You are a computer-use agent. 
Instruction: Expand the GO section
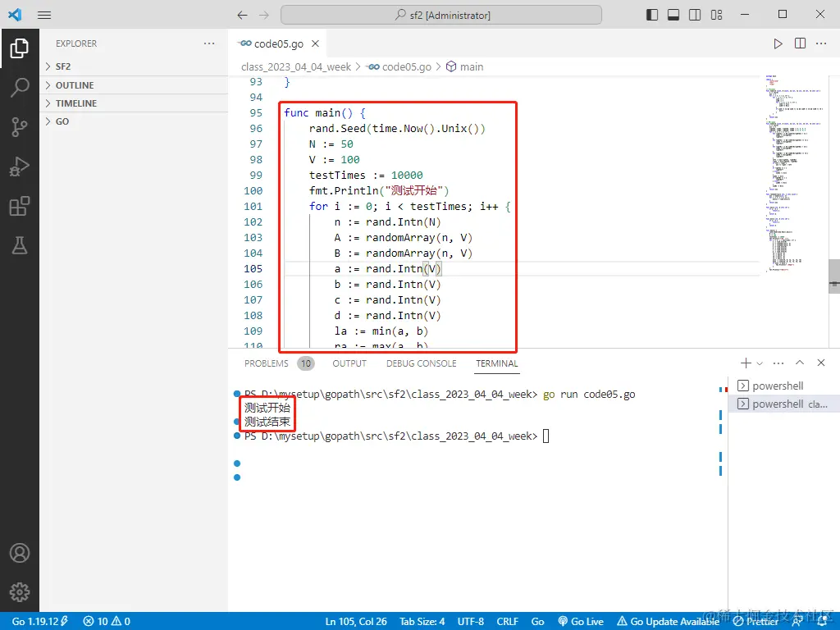134,121
